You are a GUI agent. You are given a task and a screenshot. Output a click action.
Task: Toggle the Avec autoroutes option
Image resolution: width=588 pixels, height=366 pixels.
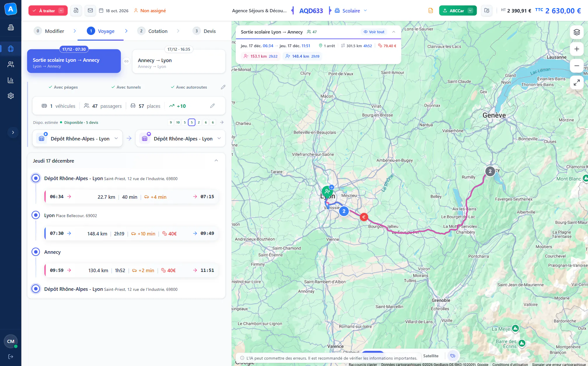189,87
